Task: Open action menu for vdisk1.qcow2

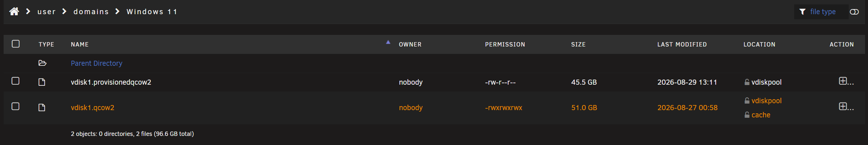Action: tap(846, 107)
